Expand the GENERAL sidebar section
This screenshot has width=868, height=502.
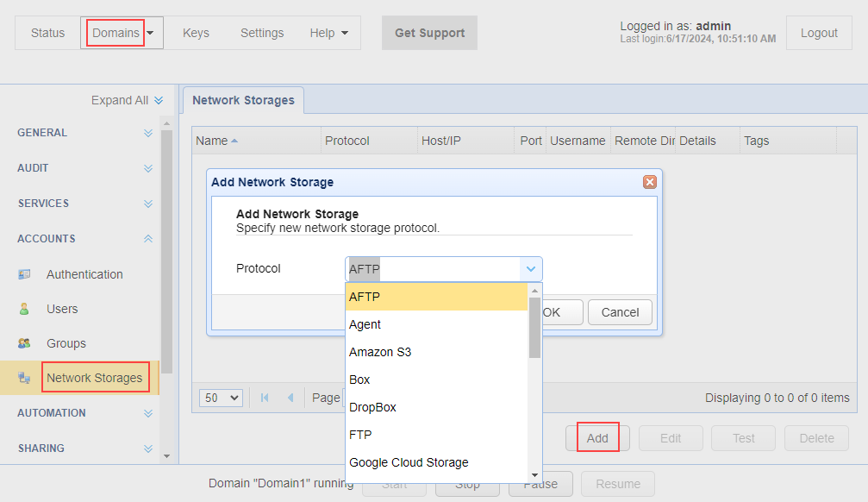click(148, 133)
